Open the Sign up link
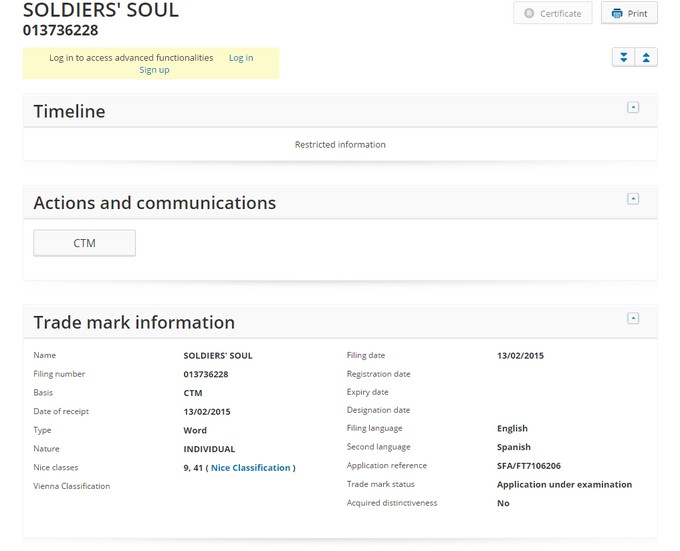Image resolution: width=680 pixels, height=551 pixels. click(x=154, y=70)
